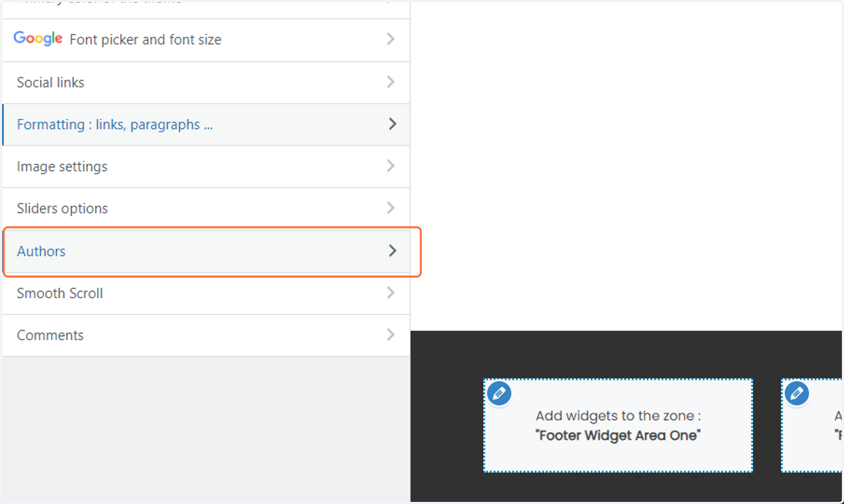Open Formatting links, paragraphs section
This screenshot has height=504, width=844.
(206, 124)
